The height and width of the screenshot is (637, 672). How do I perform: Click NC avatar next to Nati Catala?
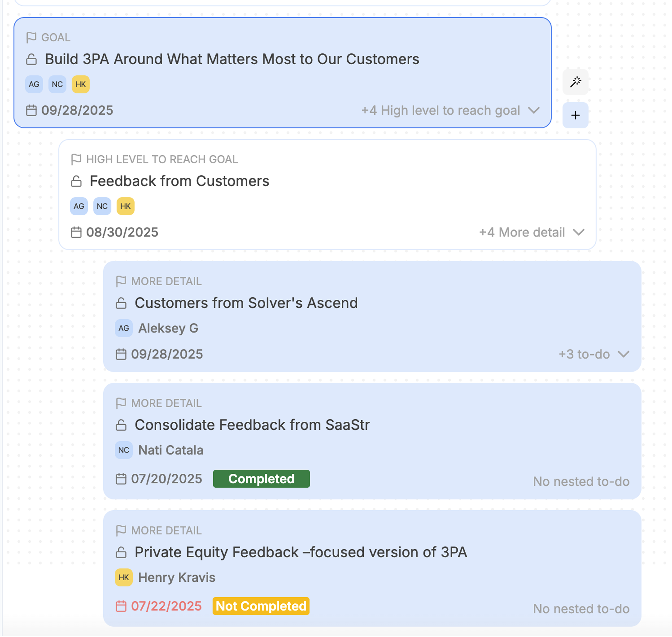[124, 450]
